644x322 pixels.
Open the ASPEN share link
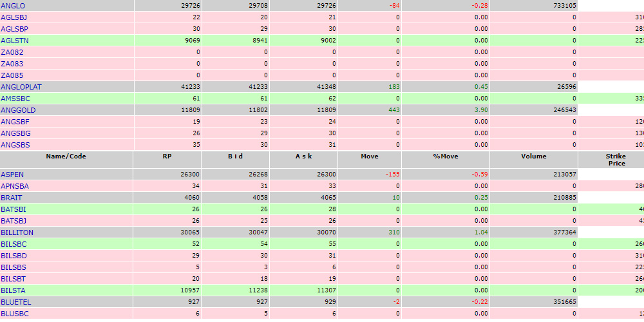[12, 175]
